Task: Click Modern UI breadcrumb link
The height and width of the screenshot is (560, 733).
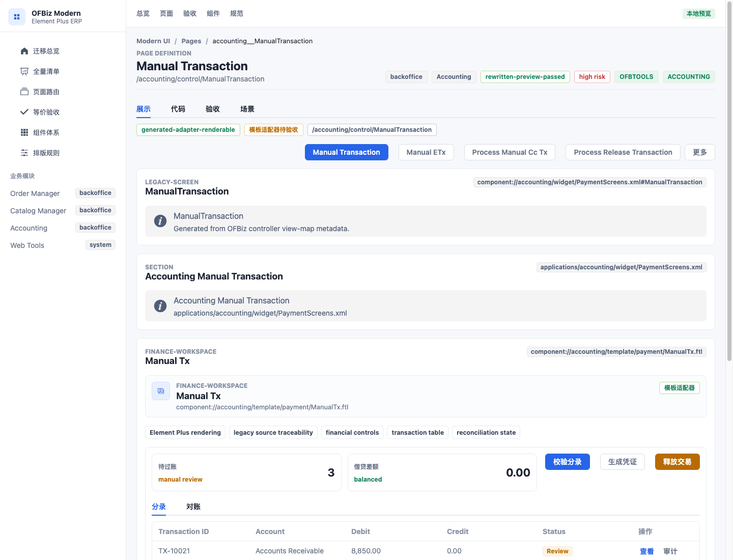Action: 153,41
